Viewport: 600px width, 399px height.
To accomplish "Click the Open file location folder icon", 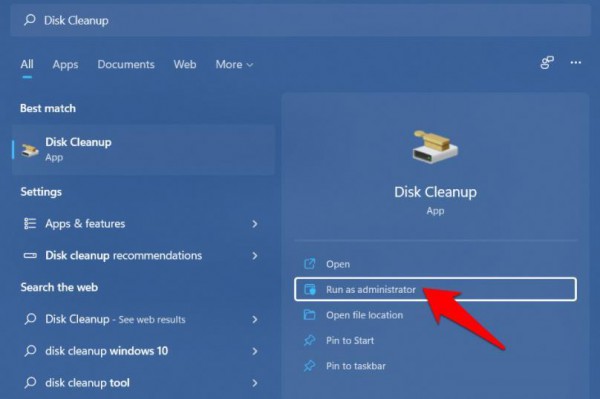I will click(309, 315).
